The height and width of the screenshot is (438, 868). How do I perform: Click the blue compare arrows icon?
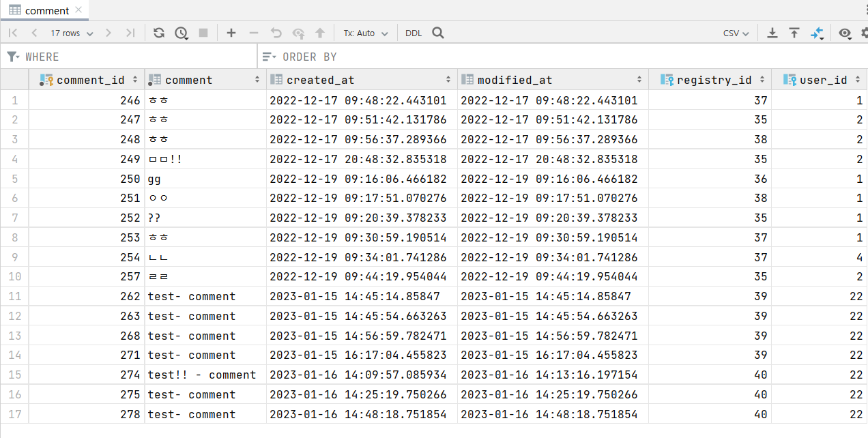(x=817, y=33)
